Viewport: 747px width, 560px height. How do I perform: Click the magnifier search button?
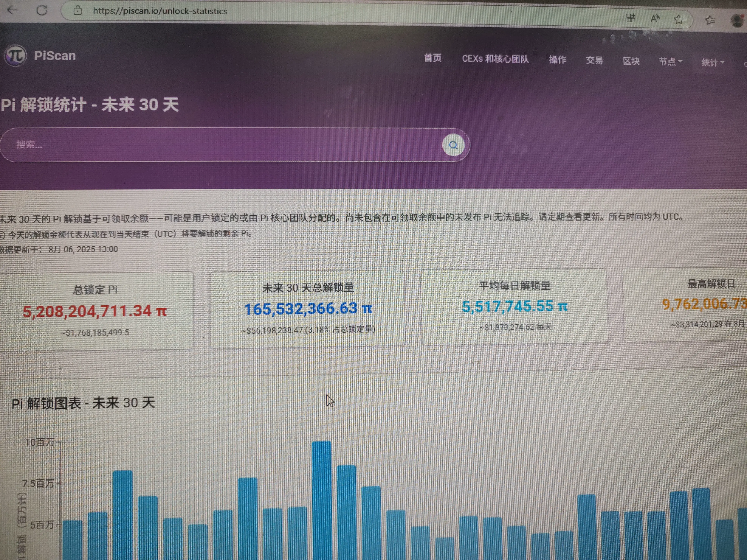pyautogui.click(x=453, y=145)
